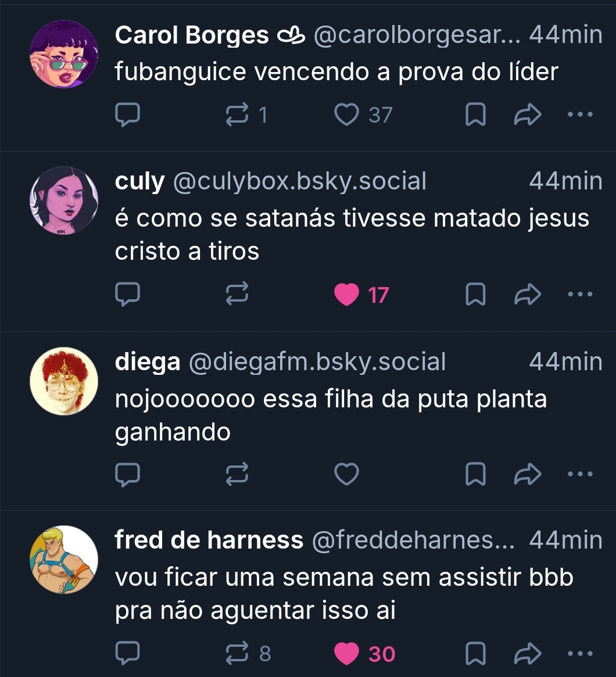Bookmark fred de harness's post

pos(476,654)
